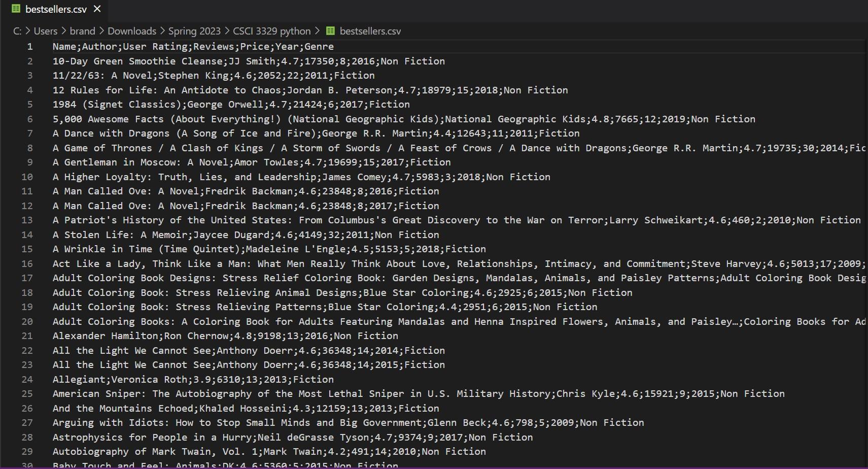Click line number 1 to select the header row
This screenshot has width=868, height=469.
(29, 46)
